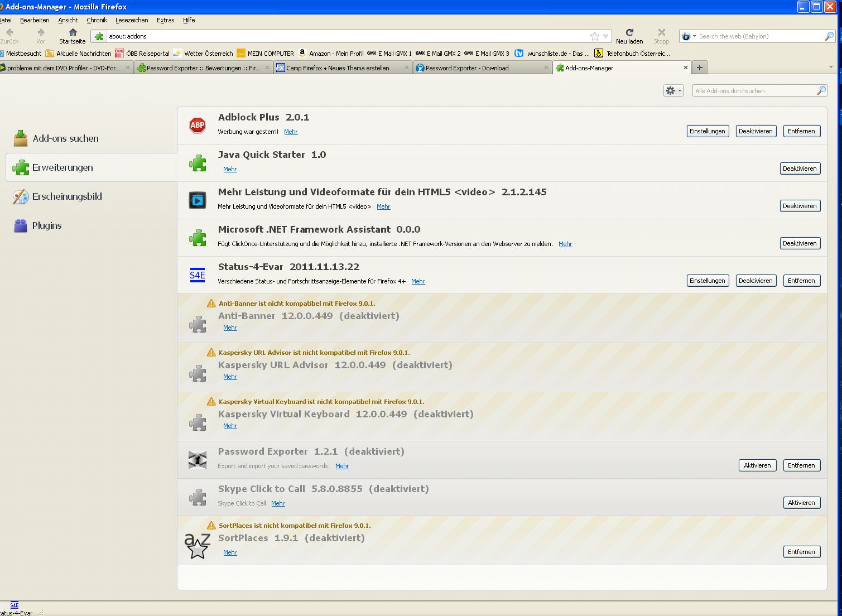This screenshot has height=616, width=842.
Task: Open the gear tools dropdown for add-ons
Action: [x=673, y=90]
